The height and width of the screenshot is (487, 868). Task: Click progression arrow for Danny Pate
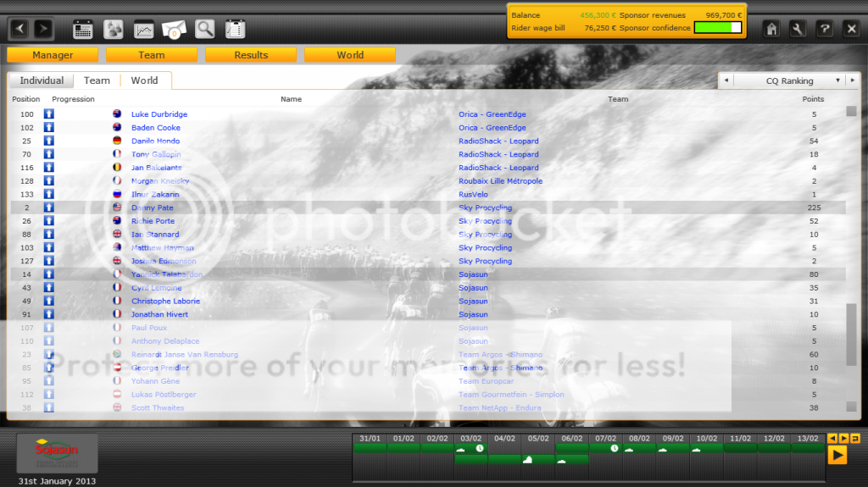[x=49, y=208]
